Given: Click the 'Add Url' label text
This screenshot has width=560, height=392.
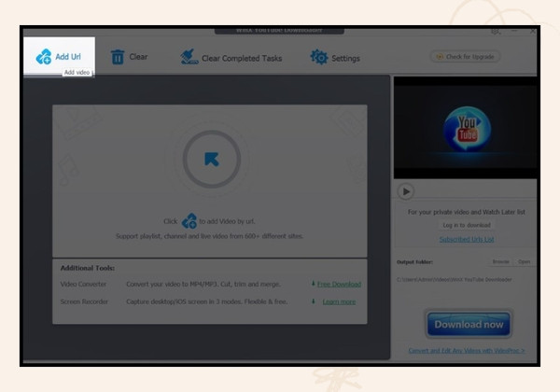Looking at the screenshot, I should coord(68,57).
